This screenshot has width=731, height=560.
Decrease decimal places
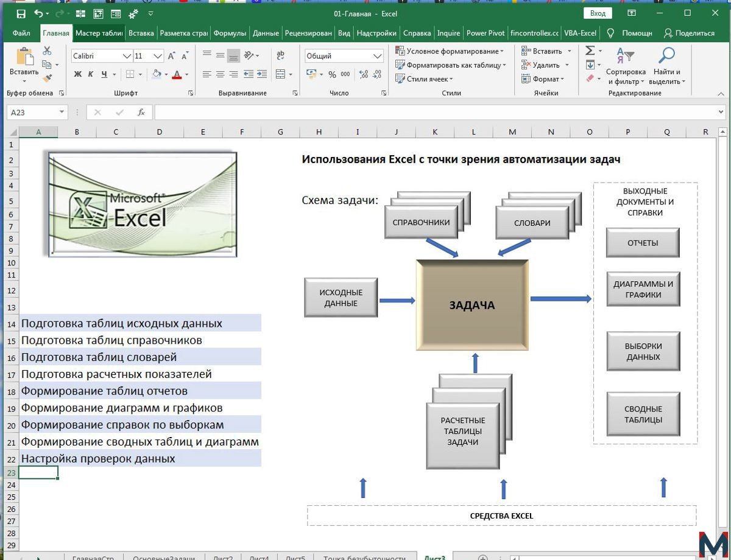[x=378, y=74]
